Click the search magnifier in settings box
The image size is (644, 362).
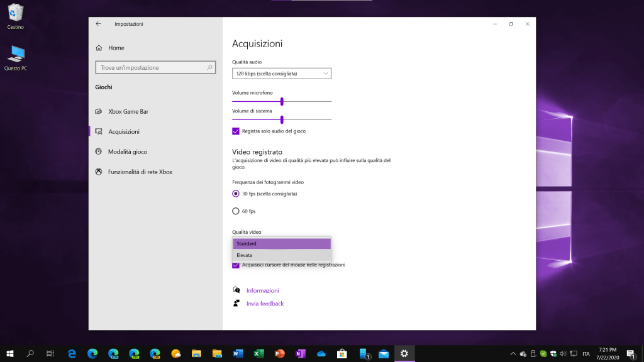tap(210, 67)
